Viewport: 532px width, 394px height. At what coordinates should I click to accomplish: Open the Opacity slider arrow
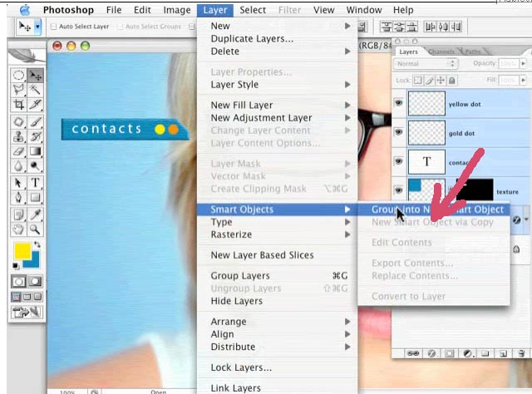[523, 63]
